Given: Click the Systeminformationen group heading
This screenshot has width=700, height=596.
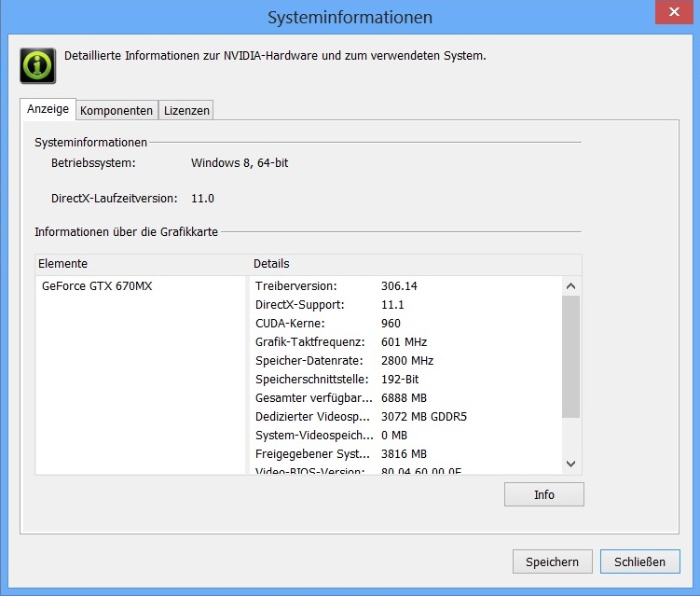Looking at the screenshot, I should tap(90, 143).
